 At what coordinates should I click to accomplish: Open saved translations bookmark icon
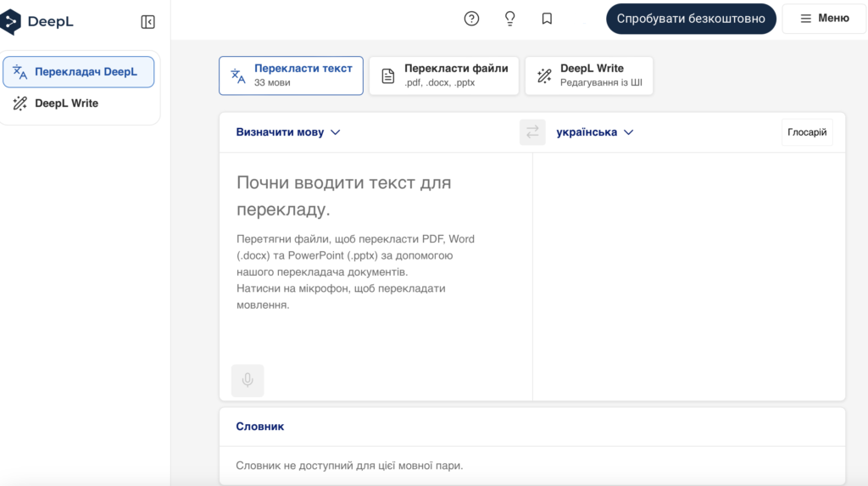pyautogui.click(x=547, y=19)
